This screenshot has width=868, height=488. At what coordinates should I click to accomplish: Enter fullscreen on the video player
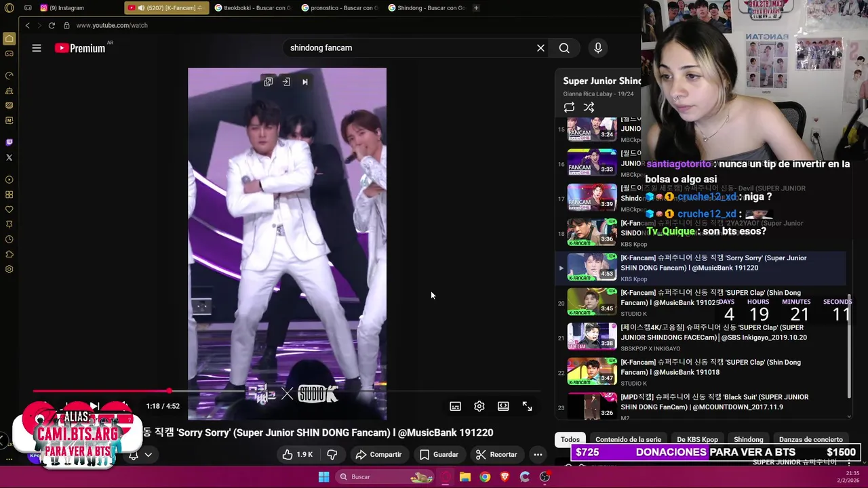pyautogui.click(x=527, y=406)
